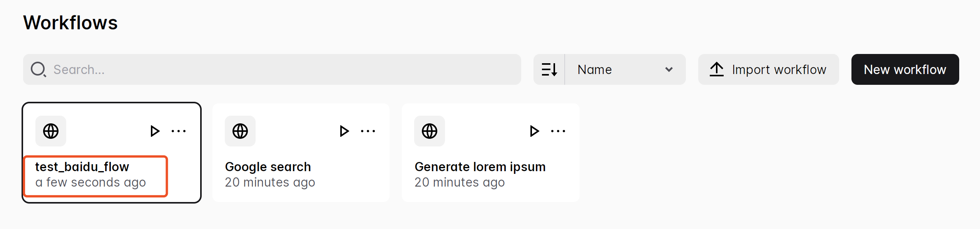
Task: Open more options for Google search
Action: (x=368, y=131)
